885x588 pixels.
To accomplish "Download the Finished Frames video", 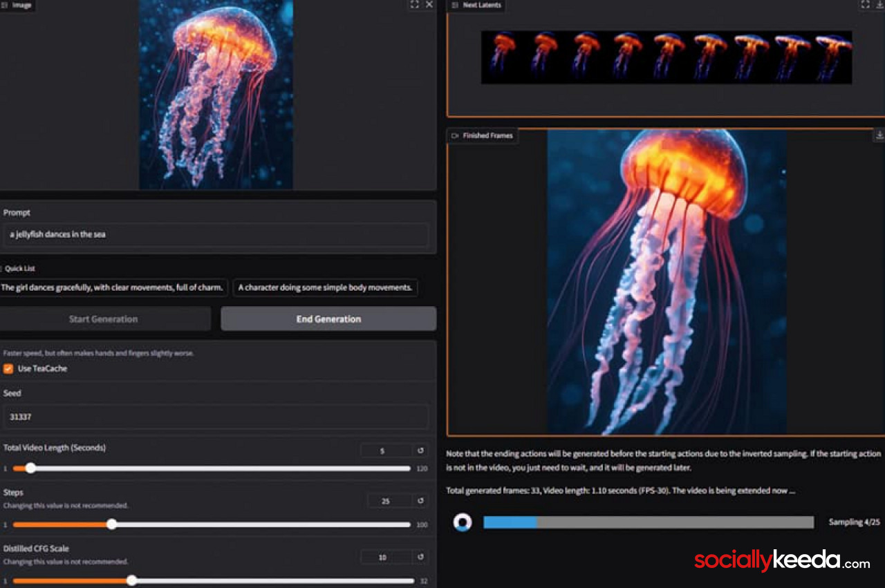I will tap(879, 135).
